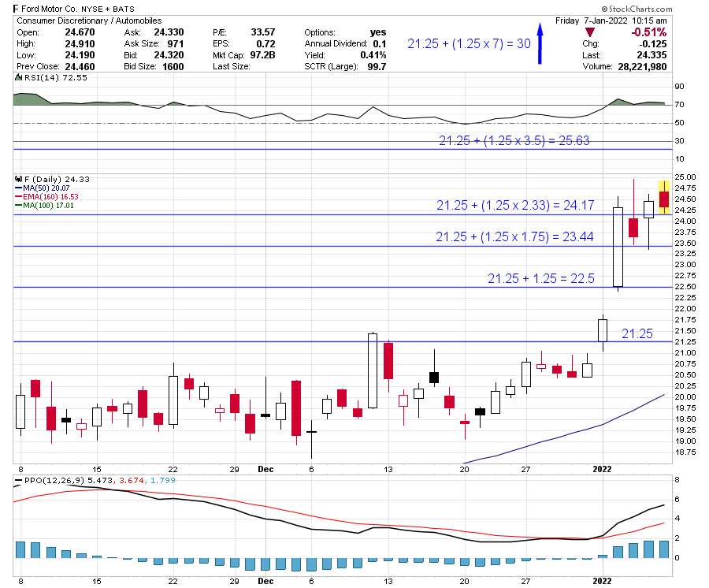This screenshot has height=588, width=709.
Task: Click the RSI(14) area chart icon
Action: point(19,78)
